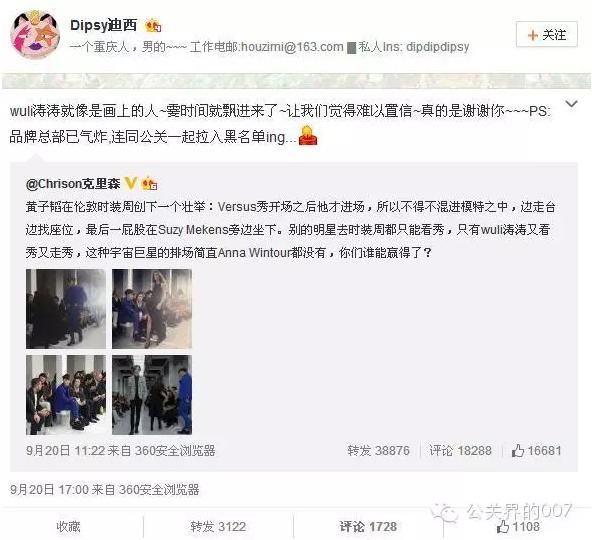View original post's 评论 18288 comments
Viewport: 592px width, 540px height.
pyautogui.click(x=460, y=451)
